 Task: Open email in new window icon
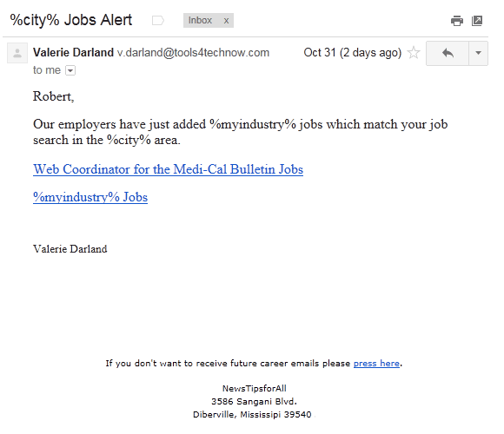coord(477,21)
